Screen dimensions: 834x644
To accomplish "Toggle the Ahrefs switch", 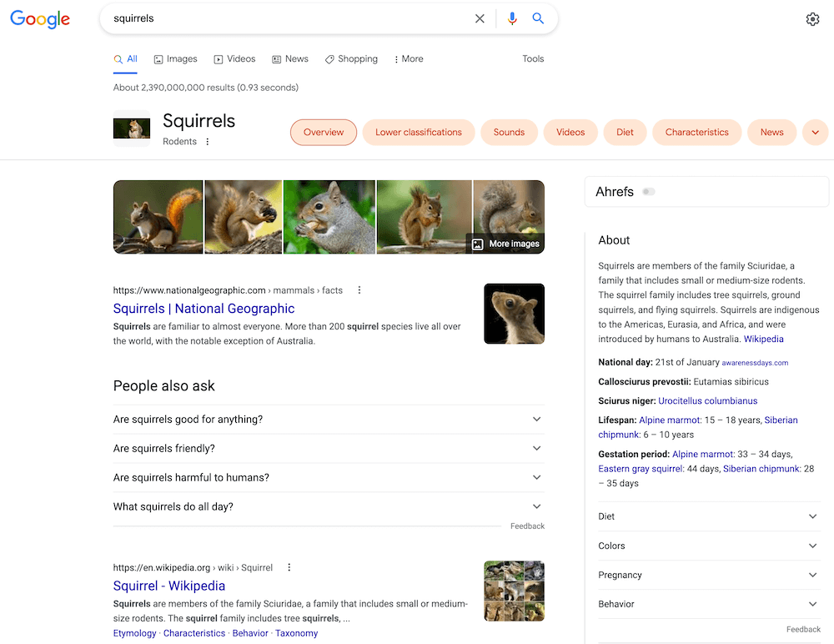I will click(648, 192).
